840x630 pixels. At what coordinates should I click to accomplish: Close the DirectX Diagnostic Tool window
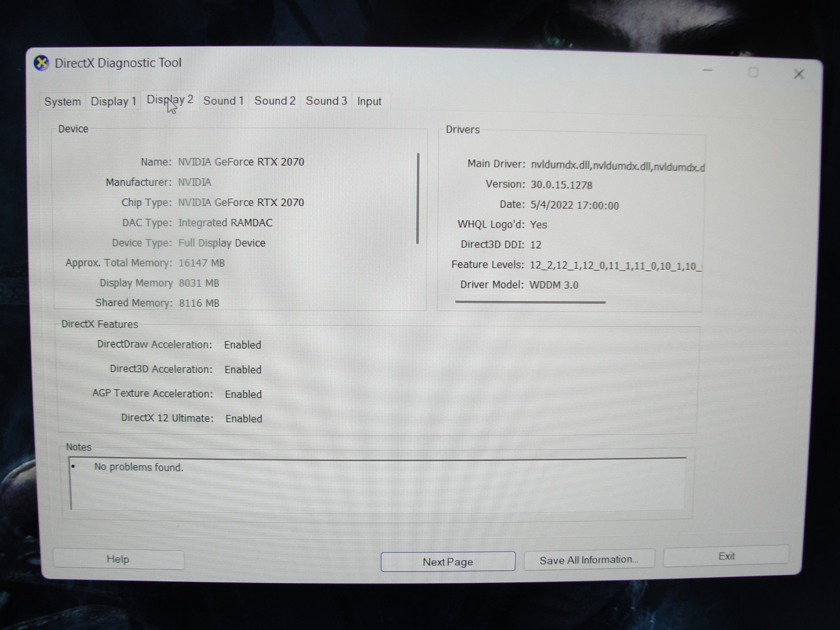(x=799, y=74)
